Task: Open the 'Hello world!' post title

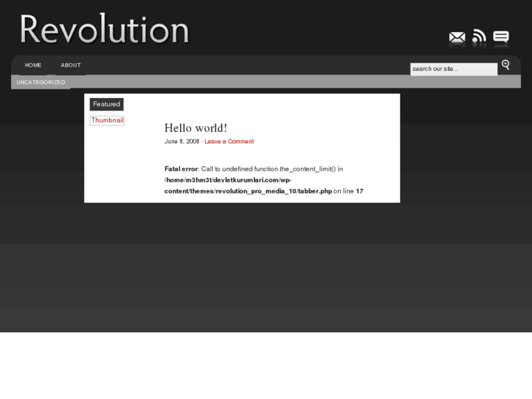Action: [196, 128]
